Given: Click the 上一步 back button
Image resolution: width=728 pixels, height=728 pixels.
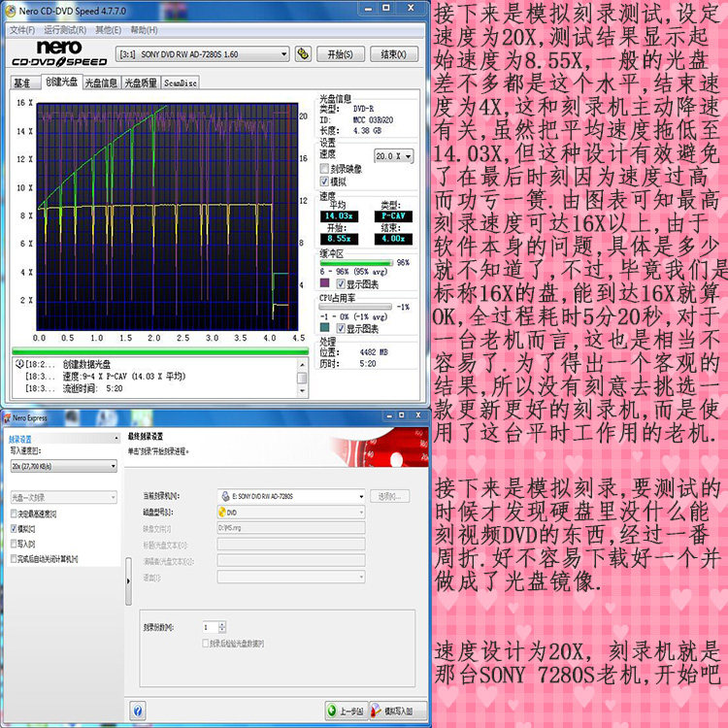Looking at the screenshot, I should [346, 711].
